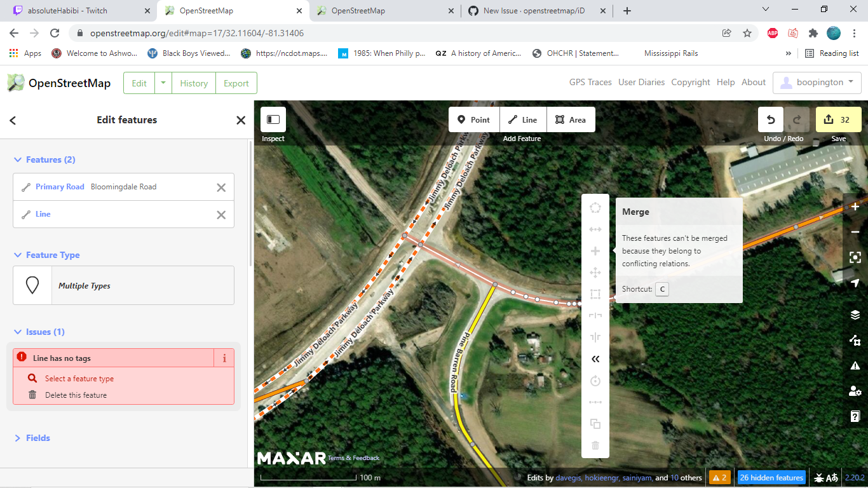
Task: Click the Move operation four-arrow icon
Action: pyautogui.click(x=595, y=273)
